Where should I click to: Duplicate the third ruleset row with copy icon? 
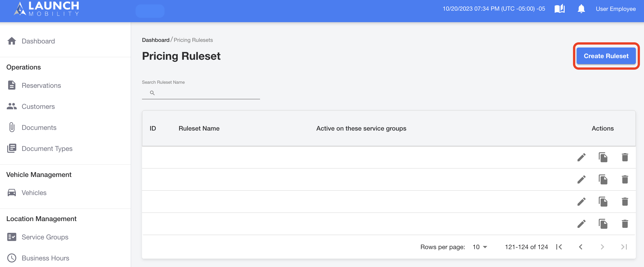point(603,201)
